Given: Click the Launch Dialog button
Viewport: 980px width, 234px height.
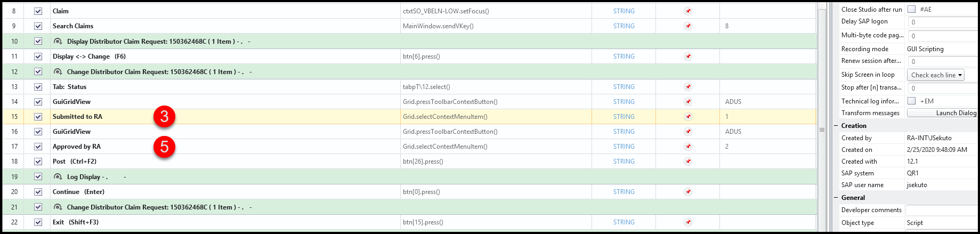Looking at the screenshot, I should (943, 113).
